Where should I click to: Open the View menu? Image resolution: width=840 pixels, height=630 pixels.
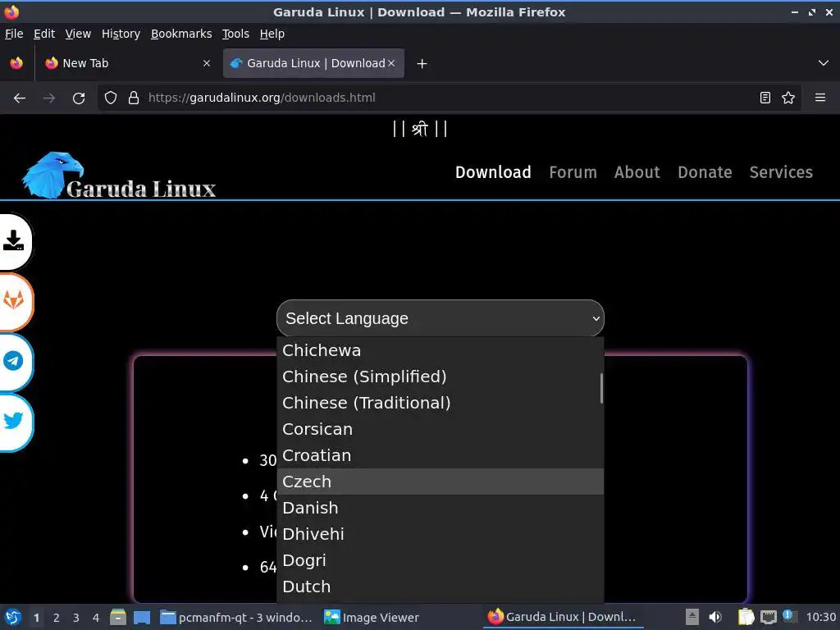click(x=78, y=34)
